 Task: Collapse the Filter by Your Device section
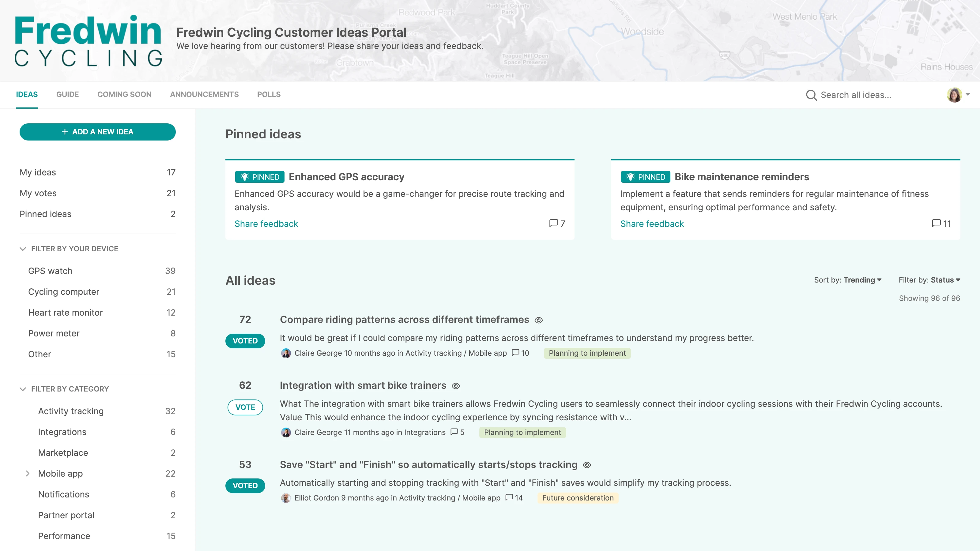(23, 249)
